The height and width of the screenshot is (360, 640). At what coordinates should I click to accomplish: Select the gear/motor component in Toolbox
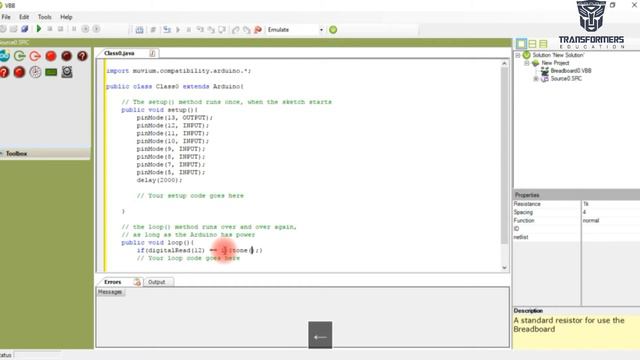pos(67,72)
